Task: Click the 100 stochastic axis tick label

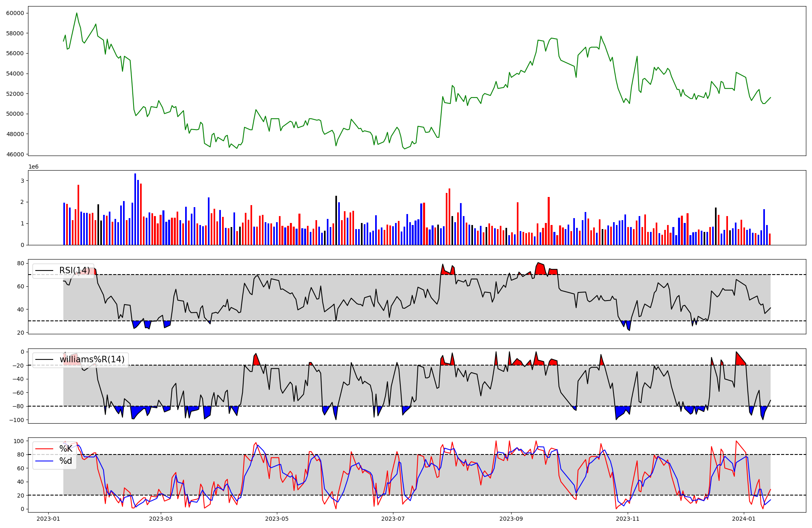Action: [x=19, y=441]
